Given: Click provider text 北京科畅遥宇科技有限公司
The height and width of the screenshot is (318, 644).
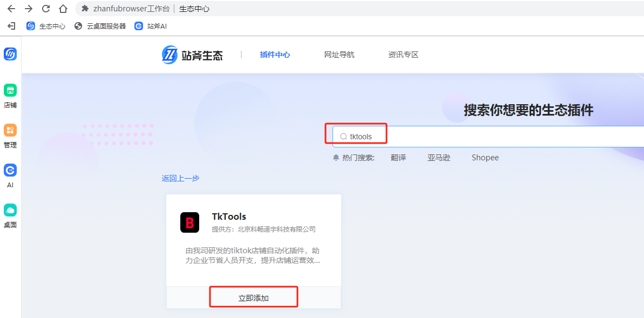Looking at the screenshot, I should tap(277, 229).
